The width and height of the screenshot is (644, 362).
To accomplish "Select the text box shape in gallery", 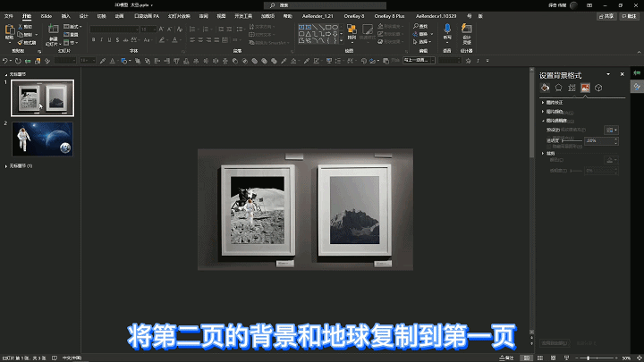I will pos(301,27).
